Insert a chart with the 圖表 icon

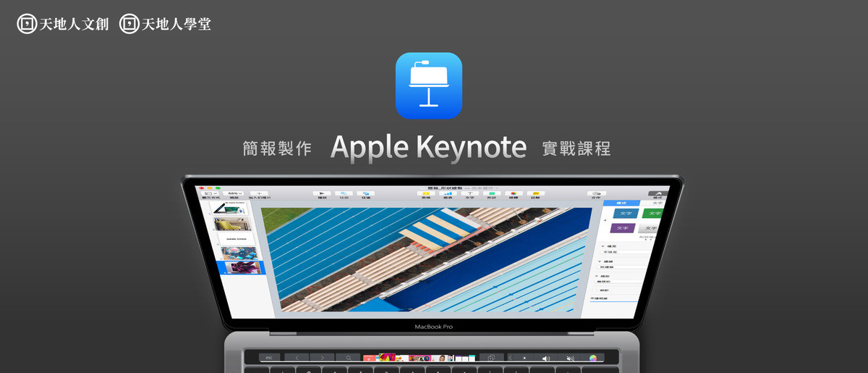coord(448,193)
